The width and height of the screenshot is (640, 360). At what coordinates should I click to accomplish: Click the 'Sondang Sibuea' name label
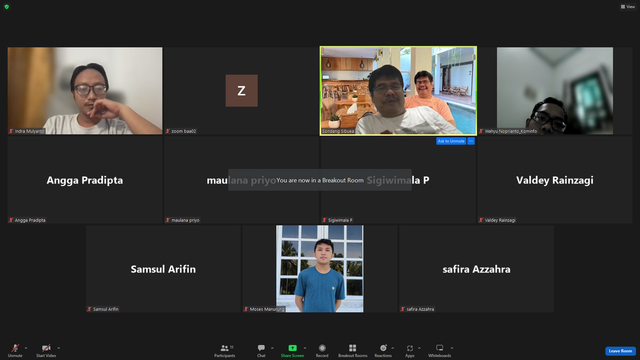pos(338,131)
